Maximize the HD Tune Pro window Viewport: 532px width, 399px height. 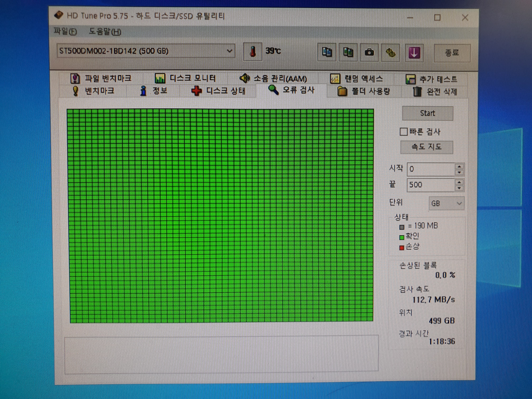click(437, 17)
